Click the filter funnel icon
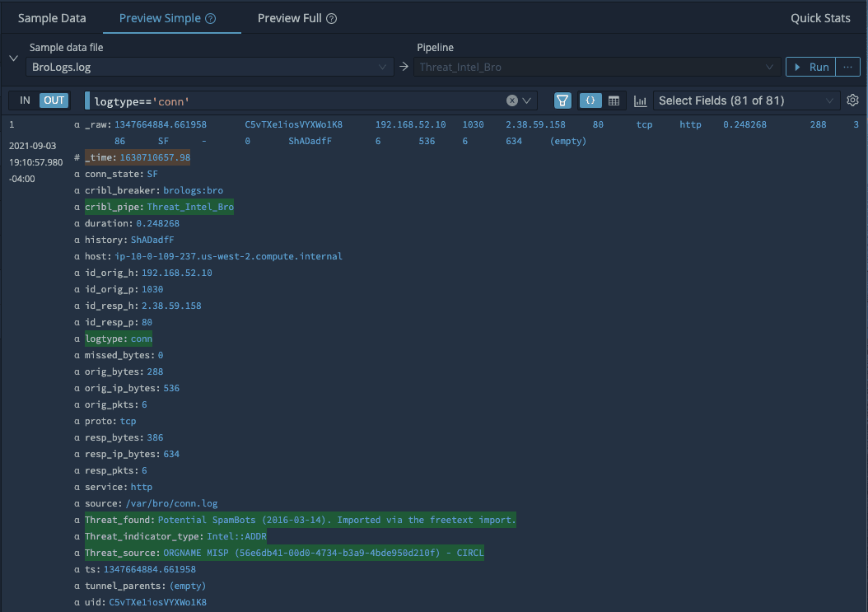Screen dimensions: 868x612 (562, 100)
